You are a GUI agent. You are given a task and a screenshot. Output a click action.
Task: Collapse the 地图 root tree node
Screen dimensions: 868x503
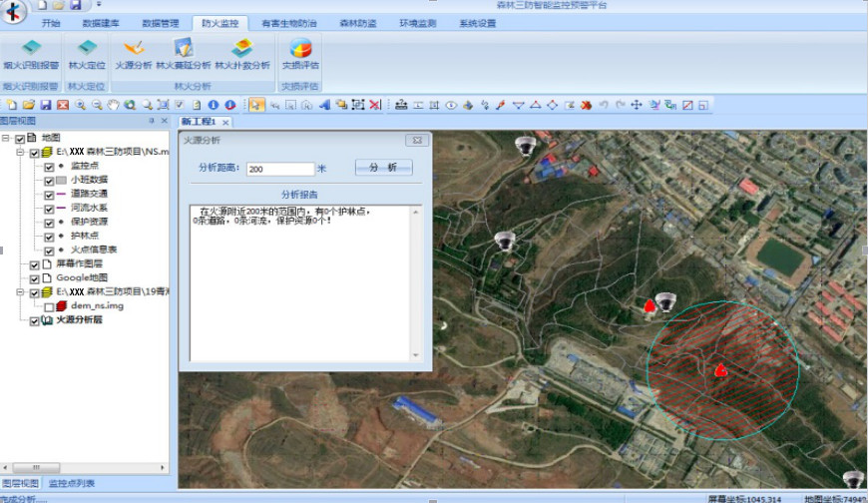click(7, 139)
